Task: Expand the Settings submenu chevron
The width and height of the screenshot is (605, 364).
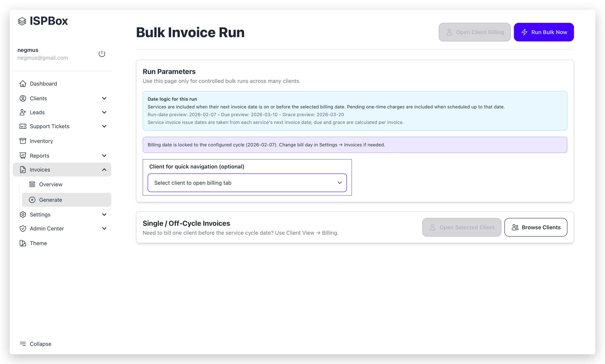Action: click(104, 215)
